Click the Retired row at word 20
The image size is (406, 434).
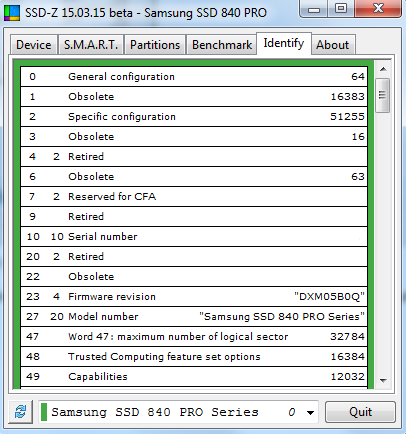[x=194, y=257]
